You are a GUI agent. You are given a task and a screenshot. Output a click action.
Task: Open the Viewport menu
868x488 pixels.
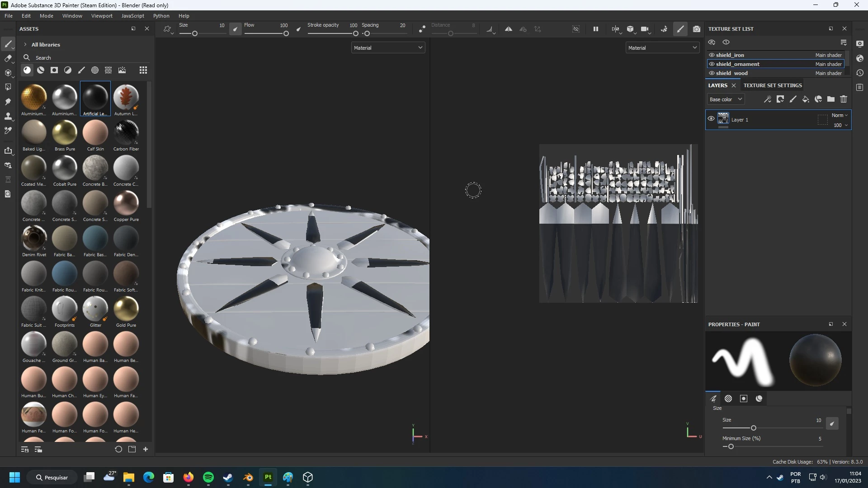102,16
